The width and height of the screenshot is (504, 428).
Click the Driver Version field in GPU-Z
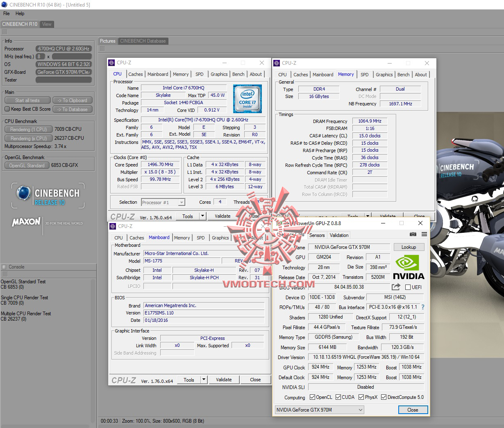[366, 357]
